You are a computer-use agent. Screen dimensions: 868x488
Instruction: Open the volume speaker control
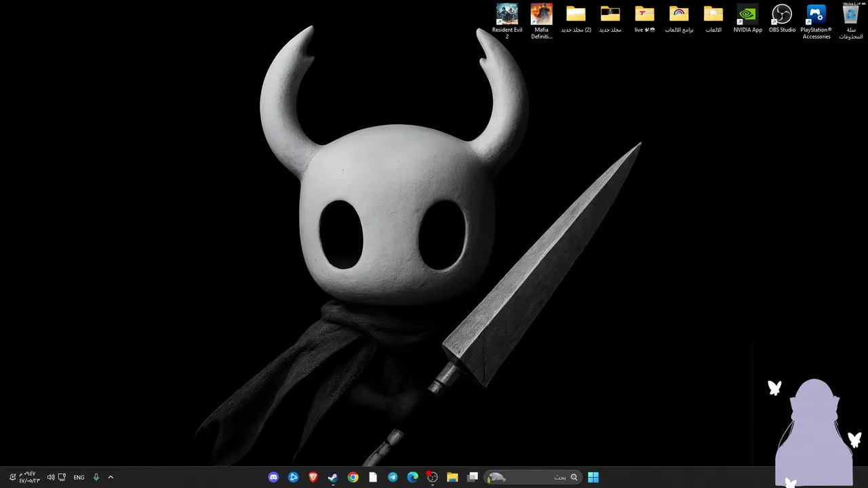pos(51,477)
